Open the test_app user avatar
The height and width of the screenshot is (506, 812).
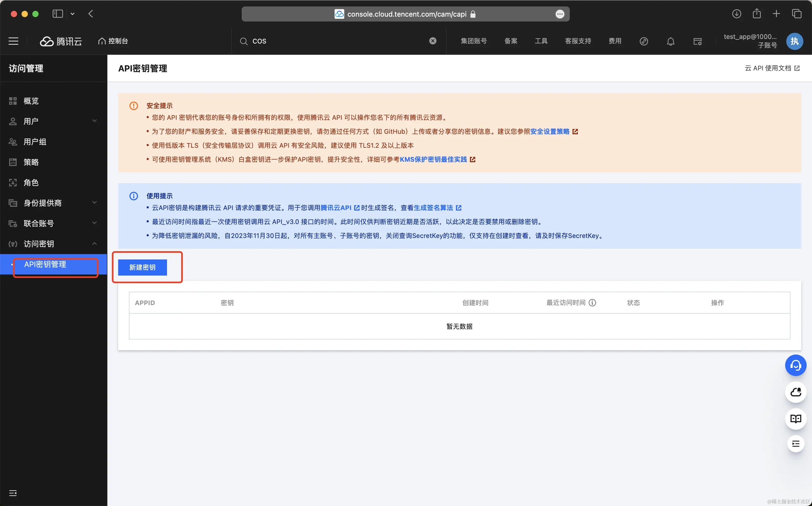[795, 41]
